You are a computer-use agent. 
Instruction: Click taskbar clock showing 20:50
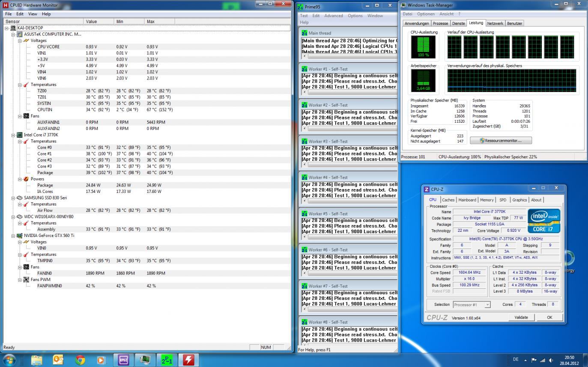click(x=569, y=360)
